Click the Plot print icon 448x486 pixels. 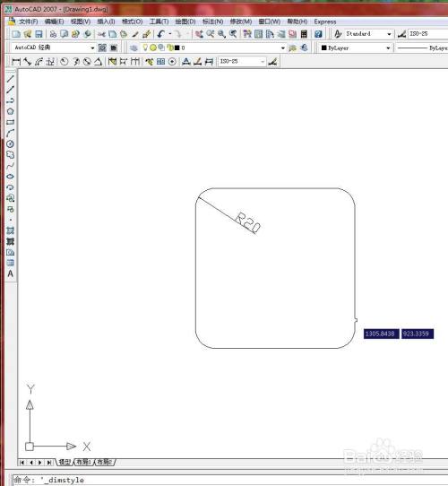(53, 34)
